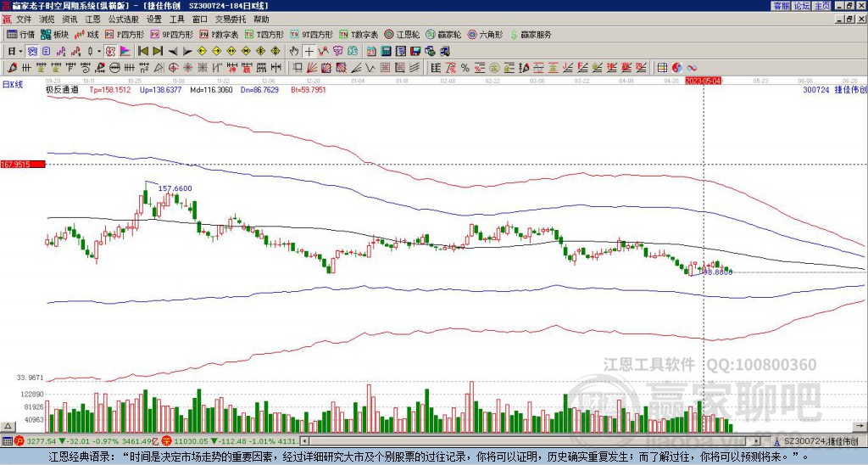Open the calculator icon

[386, 51]
